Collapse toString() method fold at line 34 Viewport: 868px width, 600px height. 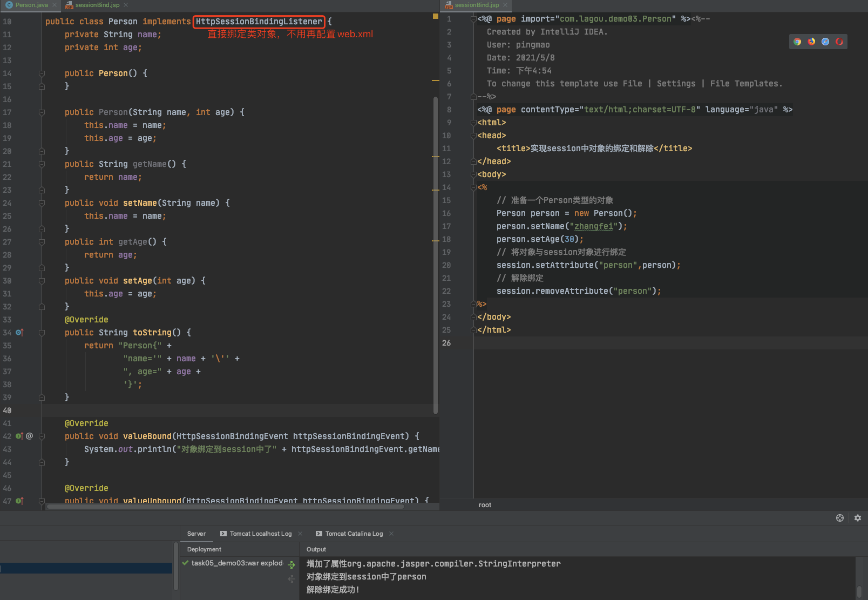tap(42, 333)
